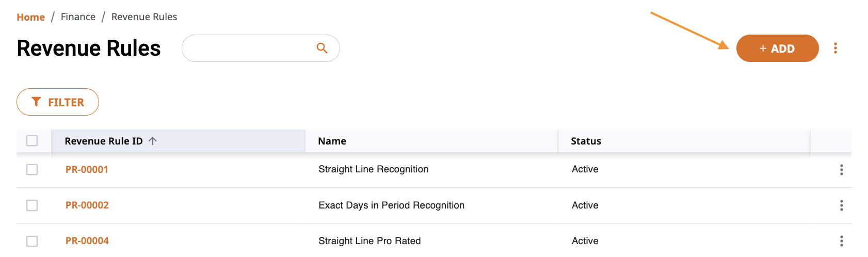Select the checkbox for row PR-00004

click(32, 241)
